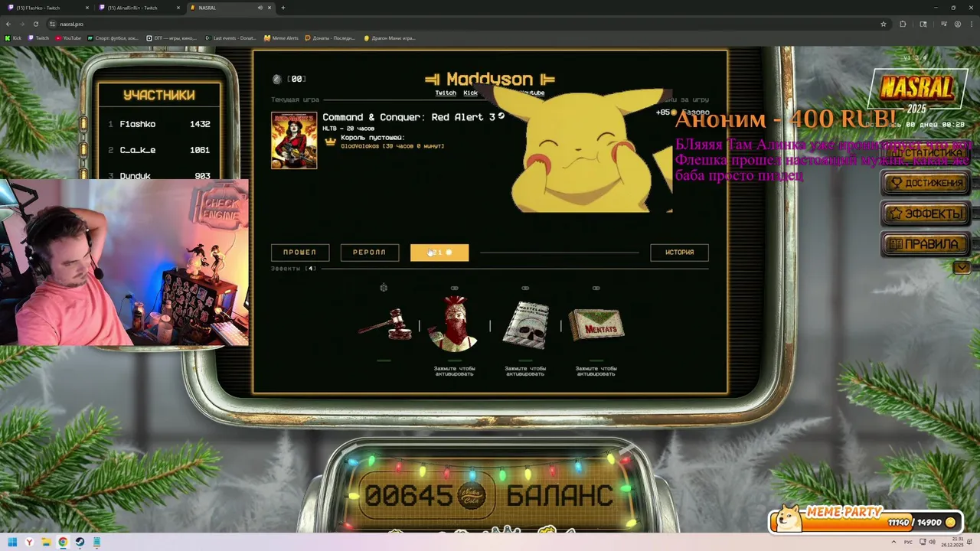Open Maddyson's Kick link

470,93
